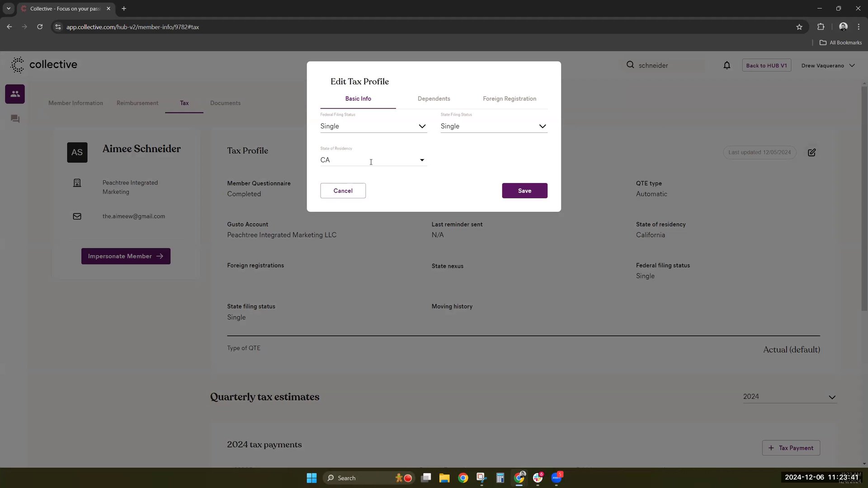Open the chat messages sidebar icon

click(x=15, y=119)
